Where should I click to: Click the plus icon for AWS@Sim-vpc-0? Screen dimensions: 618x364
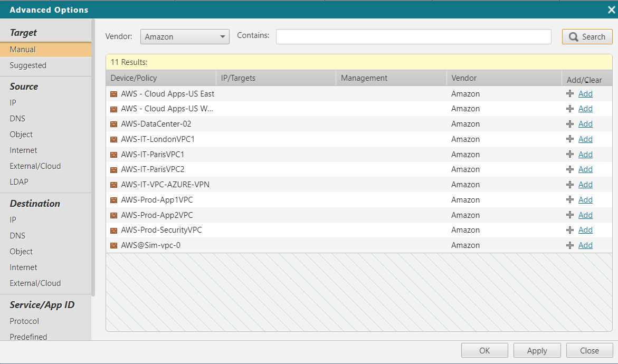click(x=570, y=245)
